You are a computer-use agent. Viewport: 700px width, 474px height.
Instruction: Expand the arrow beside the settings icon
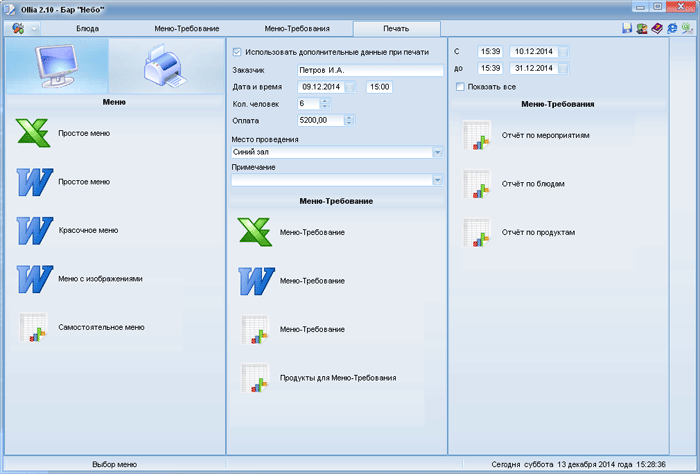click(x=34, y=29)
